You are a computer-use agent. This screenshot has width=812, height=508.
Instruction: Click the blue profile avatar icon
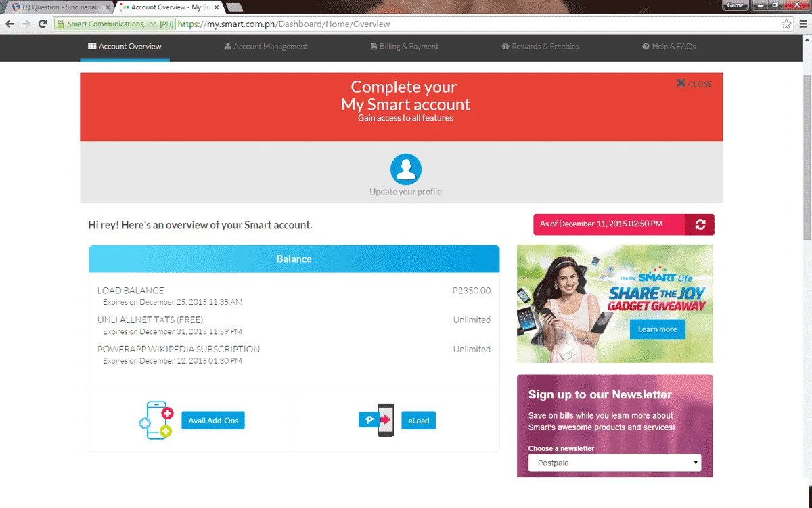pos(406,169)
